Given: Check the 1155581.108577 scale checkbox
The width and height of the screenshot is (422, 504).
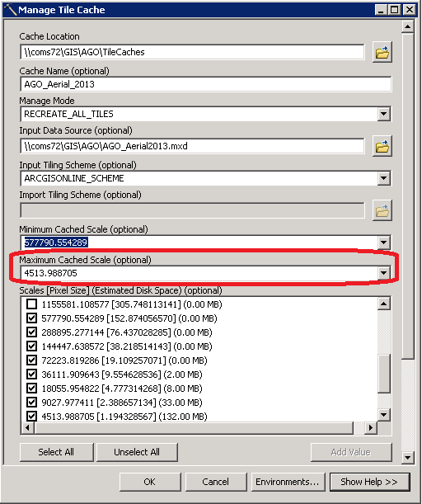Looking at the screenshot, I should (31, 304).
